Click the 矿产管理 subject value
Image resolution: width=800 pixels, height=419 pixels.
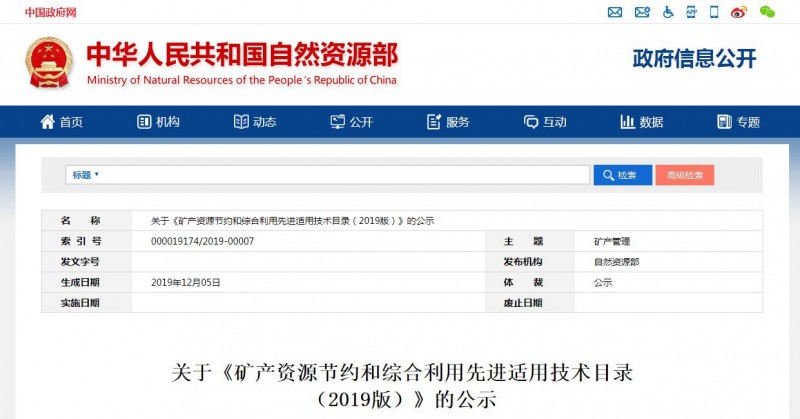(x=612, y=241)
